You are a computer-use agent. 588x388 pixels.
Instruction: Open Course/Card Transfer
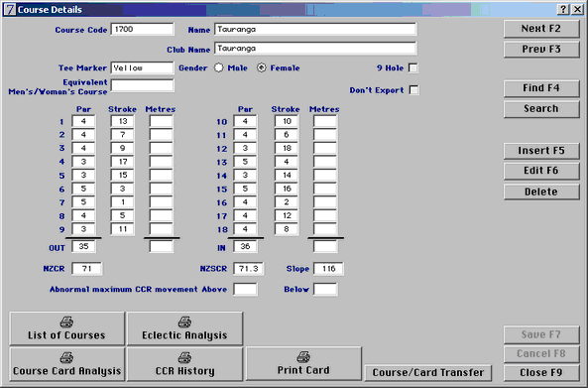click(428, 372)
